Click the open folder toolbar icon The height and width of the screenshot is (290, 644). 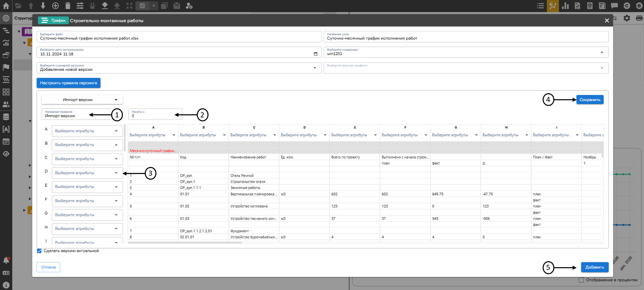[18, 6]
